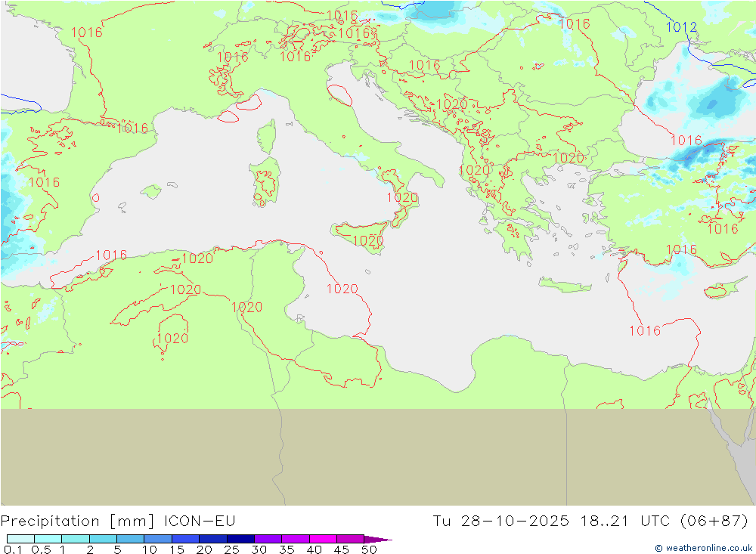Click the legend value '45'
Viewport: 756px width, 554px height.
[x=342, y=549]
